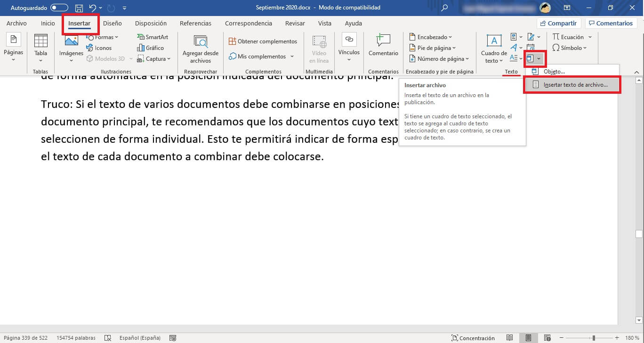
Task: Click the user profile avatar
Action: pyautogui.click(x=545, y=8)
